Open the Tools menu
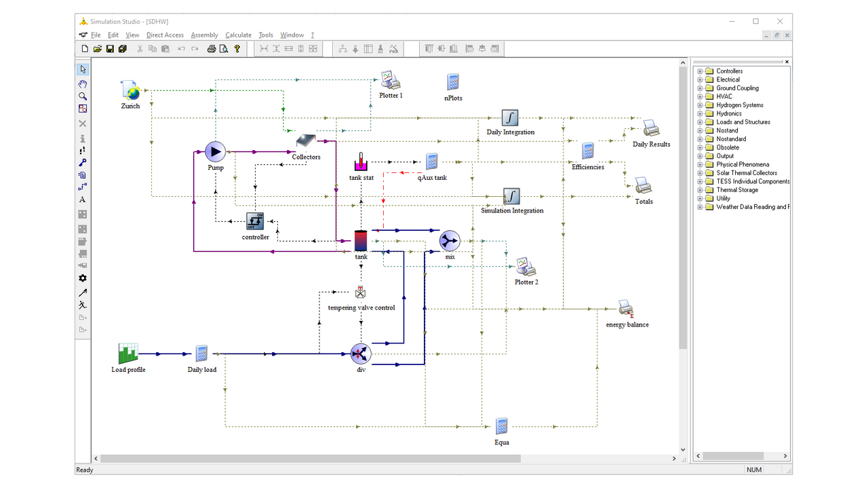Image resolution: width=868 pixels, height=488 pixels. click(x=266, y=35)
